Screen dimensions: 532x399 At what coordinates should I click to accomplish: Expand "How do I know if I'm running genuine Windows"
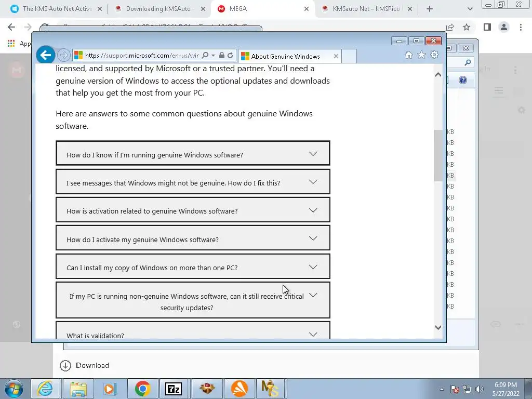pos(193,153)
